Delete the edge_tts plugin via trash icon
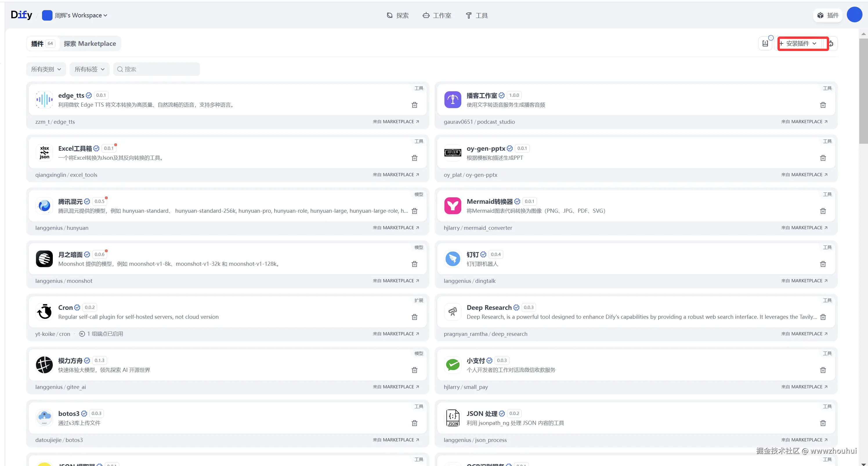 click(415, 105)
